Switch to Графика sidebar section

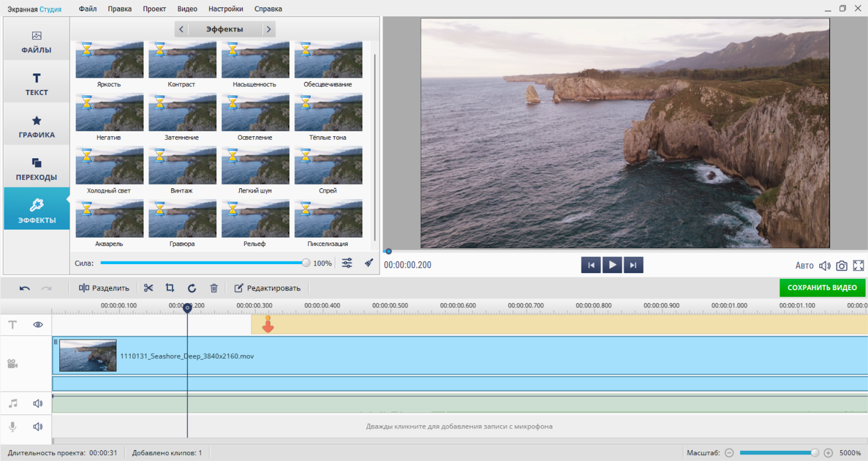coord(36,126)
